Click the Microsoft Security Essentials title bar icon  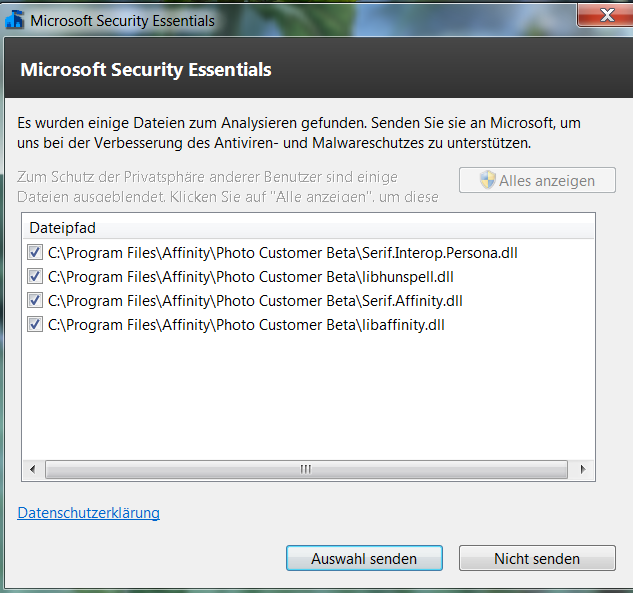[x=15, y=20]
